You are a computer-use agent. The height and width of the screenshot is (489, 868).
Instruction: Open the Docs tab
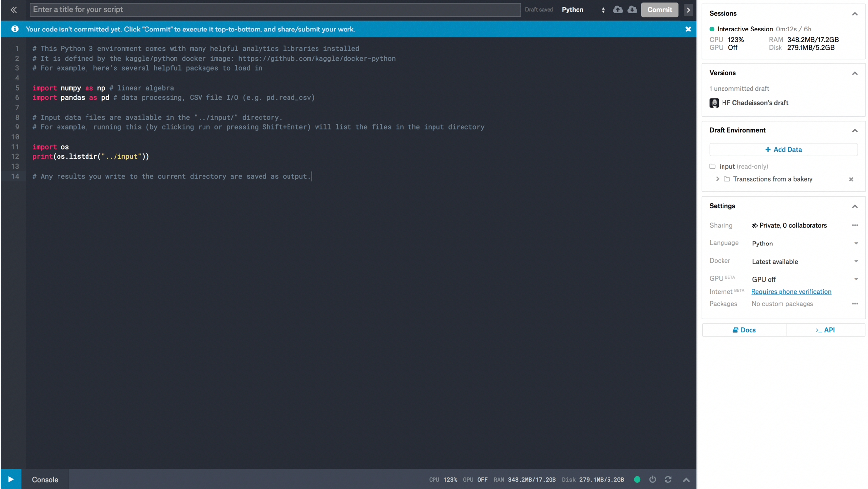coord(744,330)
